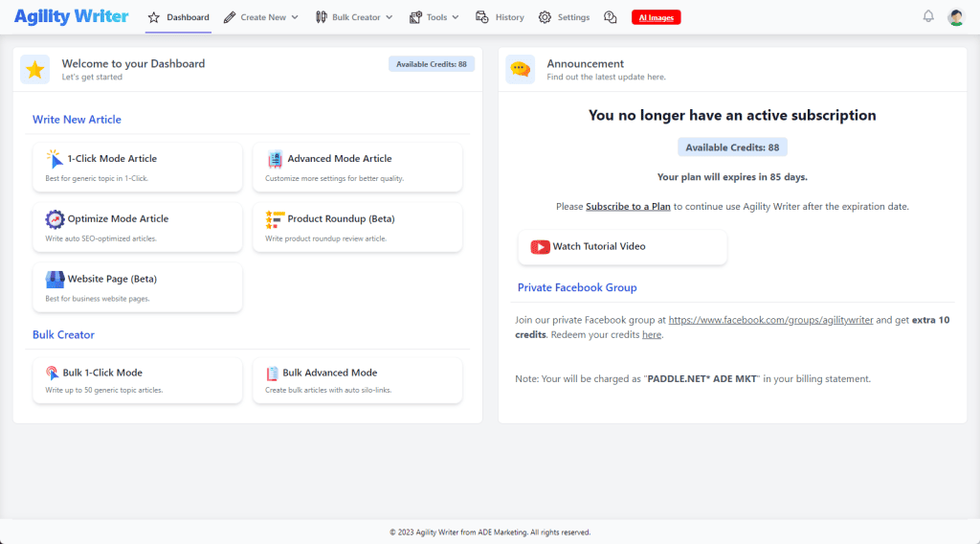Click the yellow star dashboard header icon
The image size is (980, 544).
(x=35, y=69)
